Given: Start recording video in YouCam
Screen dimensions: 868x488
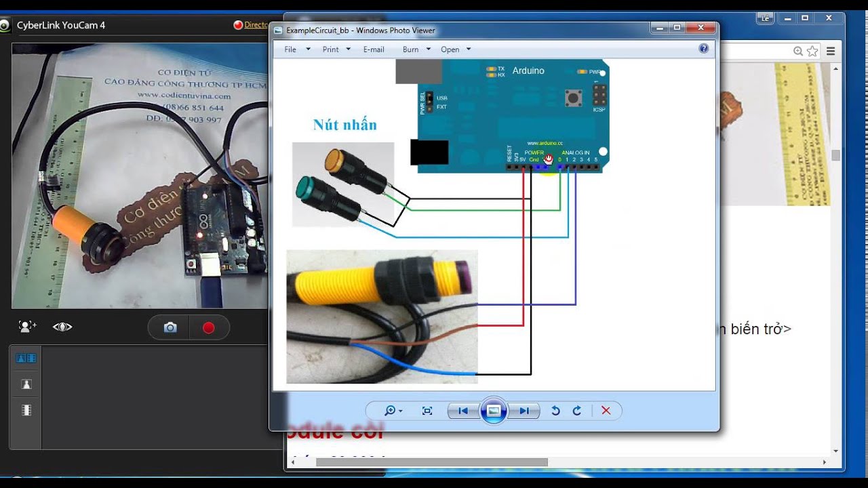Looking at the screenshot, I should tap(209, 328).
